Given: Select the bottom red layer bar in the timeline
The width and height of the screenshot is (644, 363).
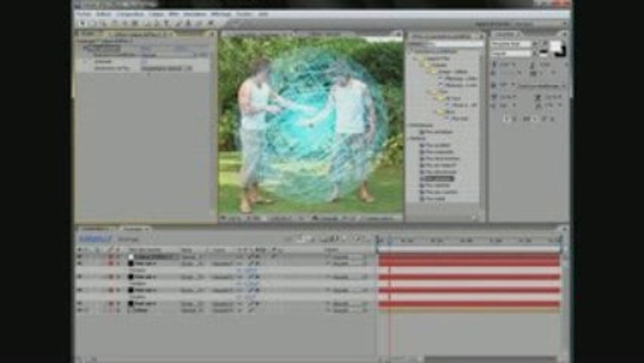Looking at the screenshot, I should coord(469,304).
